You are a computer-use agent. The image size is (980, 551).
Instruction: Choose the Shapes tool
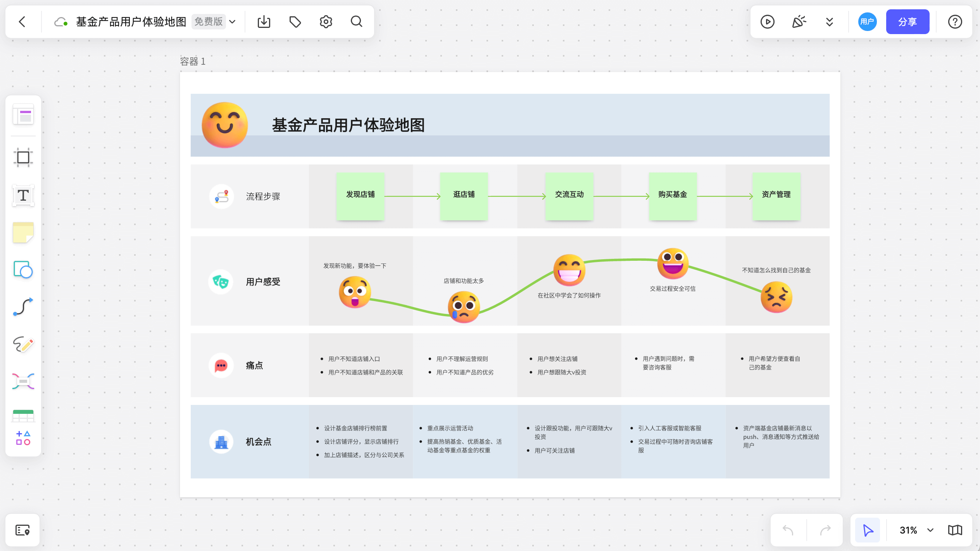[x=23, y=270]
